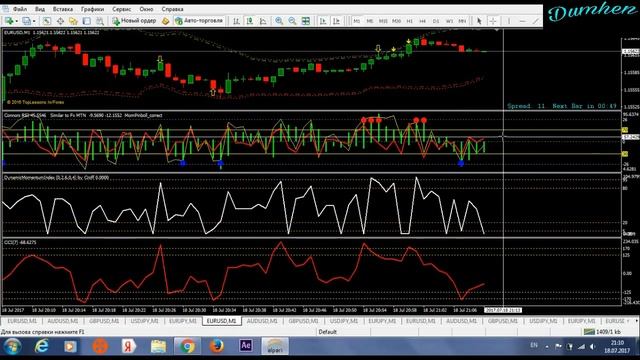The image size is (640, 360).
Task: Open the Strategy Tester icon
Action: point(100,21)
